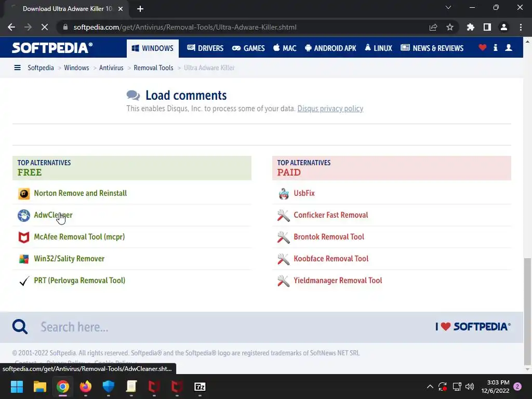This screenshot has height=399, width=532.
Task: Click the Win32/Sality Remover icon
Action: 24,259
